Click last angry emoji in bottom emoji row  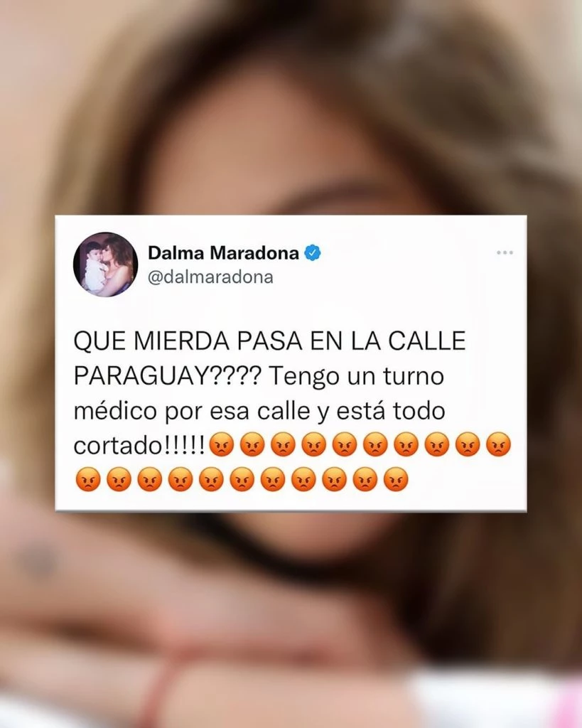(396, 479)
